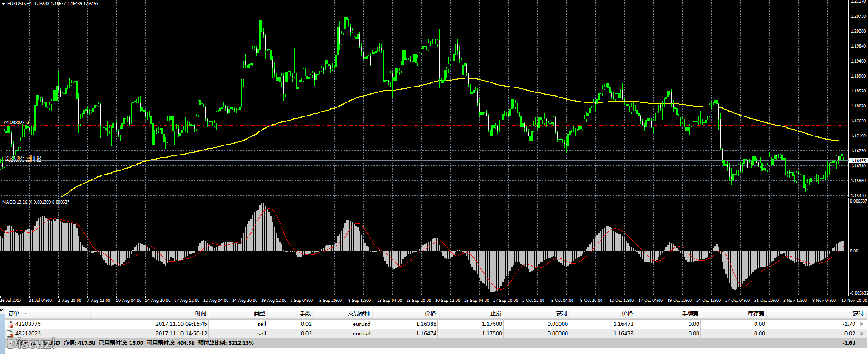Click the red dashed stop-loss line label
Image resolution: width=868 pixels, height=354 pixels.
pyautogui.click(x=16, y=123)
